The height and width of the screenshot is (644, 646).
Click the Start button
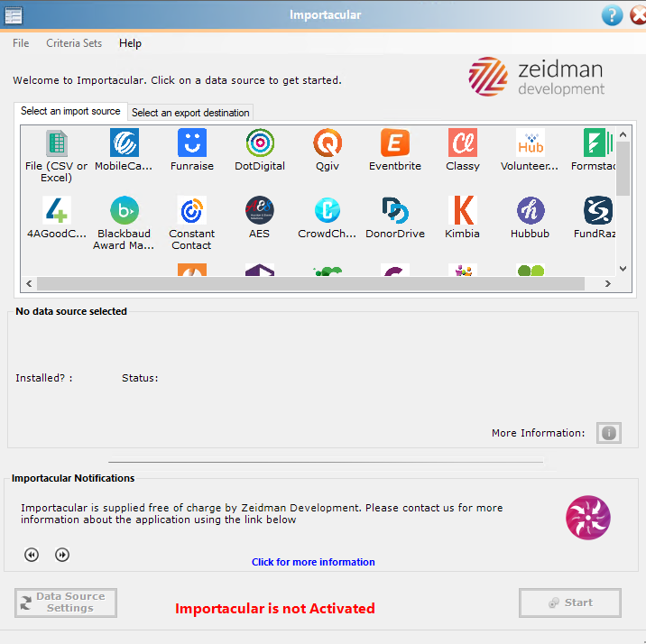click(x=570, y=603)
